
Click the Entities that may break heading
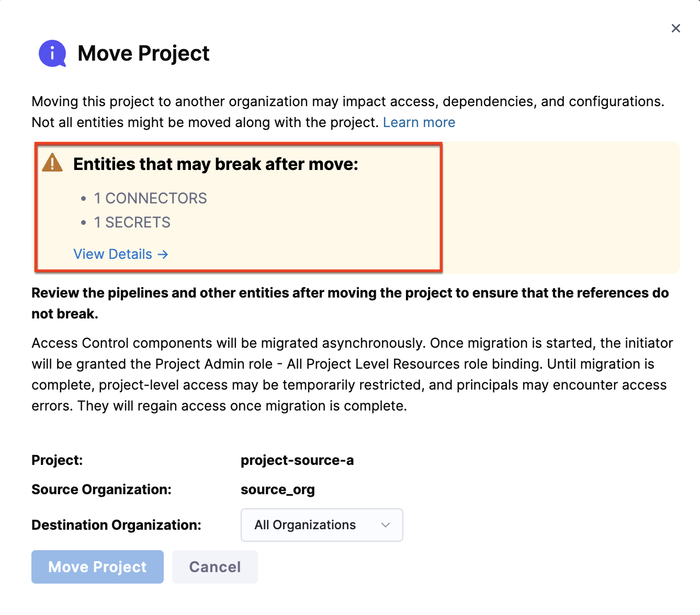(216, 164)
